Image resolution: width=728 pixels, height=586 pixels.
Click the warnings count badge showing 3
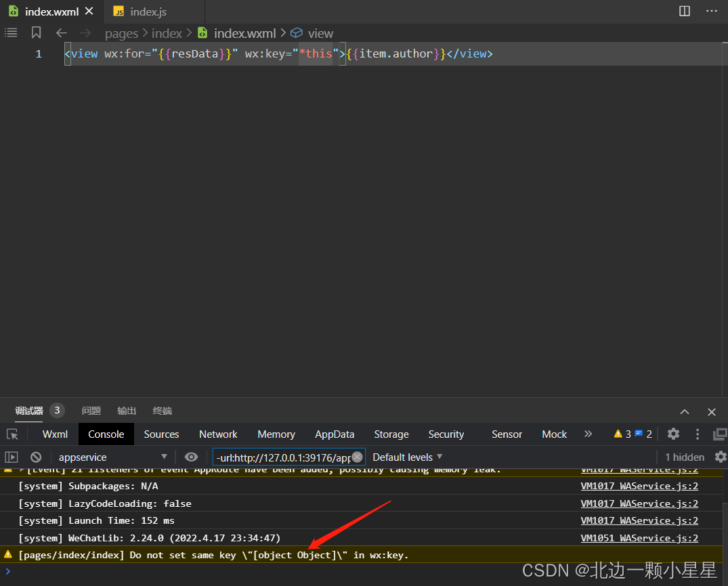tap(622, 434)
